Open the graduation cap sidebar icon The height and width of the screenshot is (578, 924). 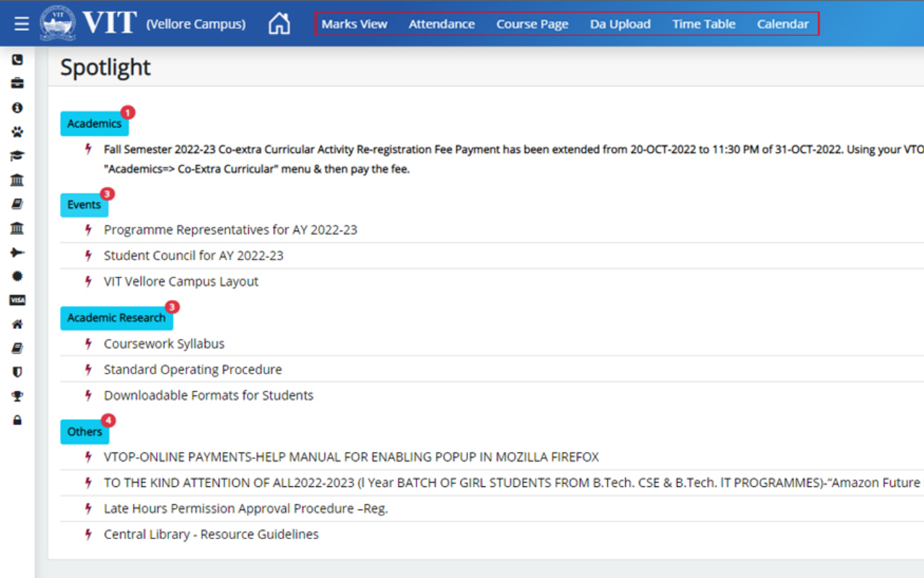[x=17, y=156]
